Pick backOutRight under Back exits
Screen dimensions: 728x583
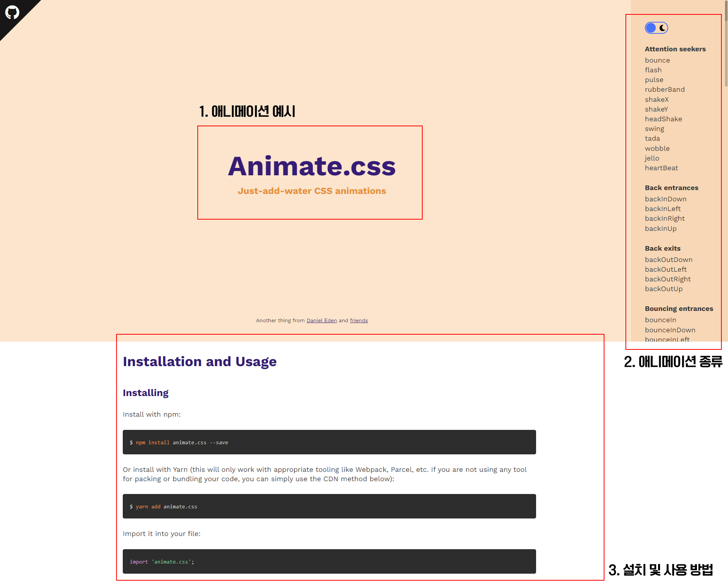(668, 279)
